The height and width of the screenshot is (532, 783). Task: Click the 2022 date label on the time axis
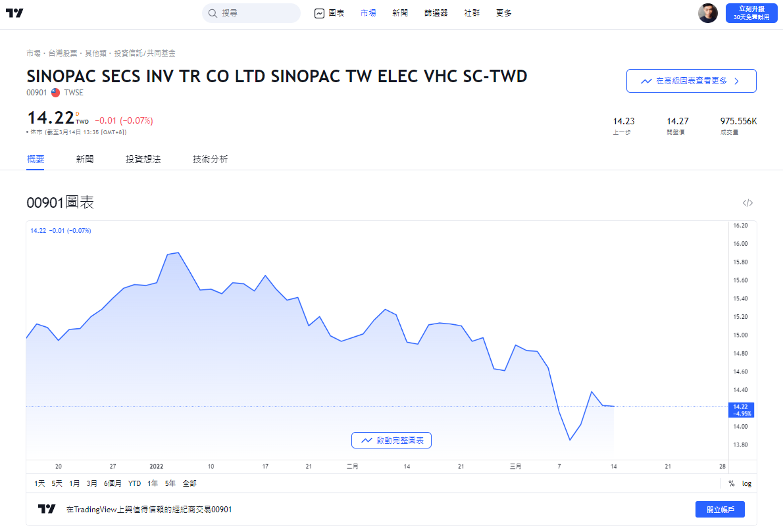coord(157,466)
